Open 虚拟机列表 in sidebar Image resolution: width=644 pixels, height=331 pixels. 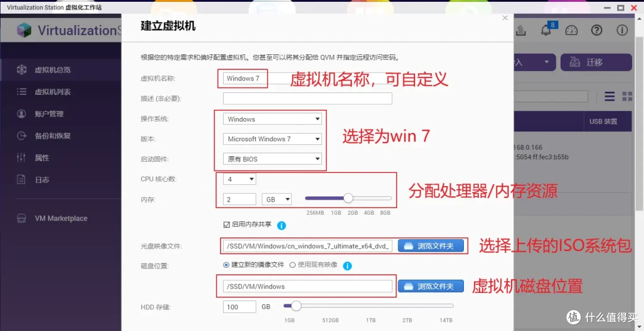click(x=52, y=92)
